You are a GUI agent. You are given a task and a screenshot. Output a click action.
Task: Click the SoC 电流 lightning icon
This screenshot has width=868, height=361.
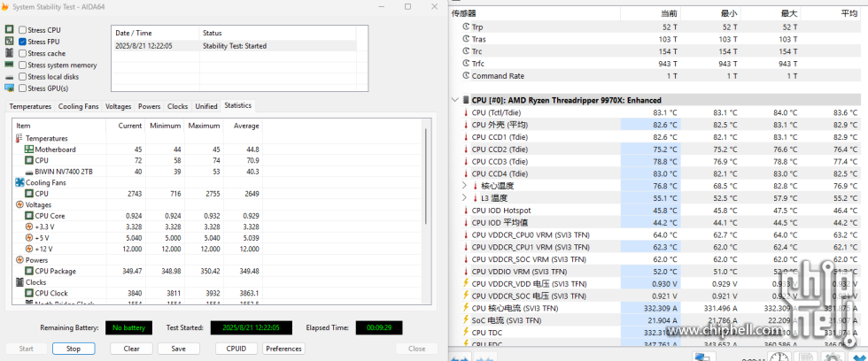pos(466,320)
